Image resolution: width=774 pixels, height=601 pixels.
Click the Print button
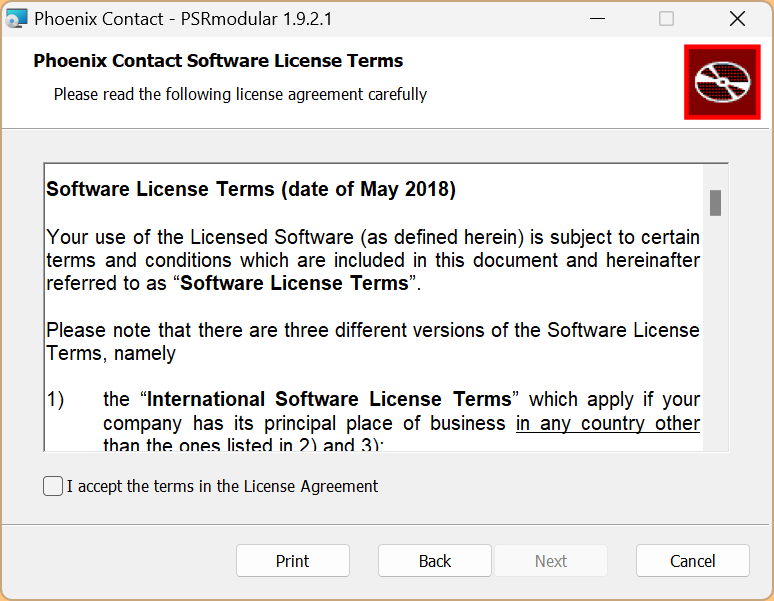pos(293,561)
